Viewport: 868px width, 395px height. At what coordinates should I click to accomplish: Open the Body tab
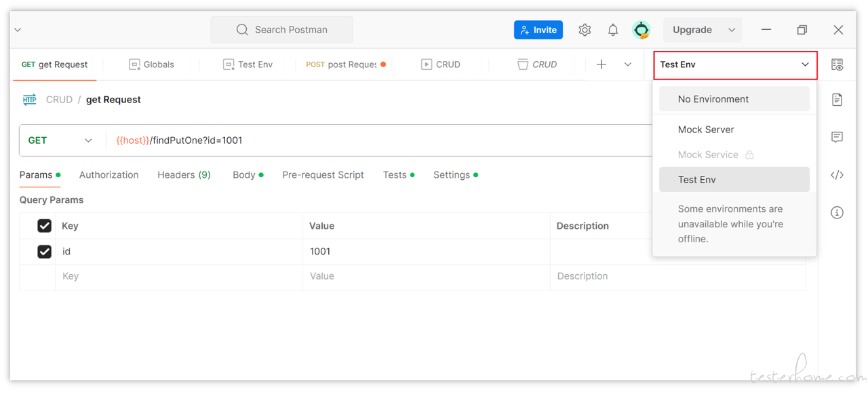248,175
